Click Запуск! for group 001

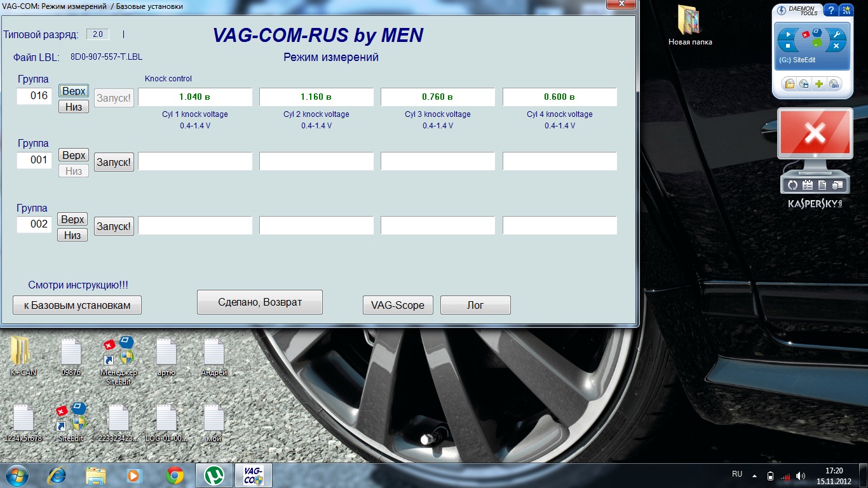[114, 162]
